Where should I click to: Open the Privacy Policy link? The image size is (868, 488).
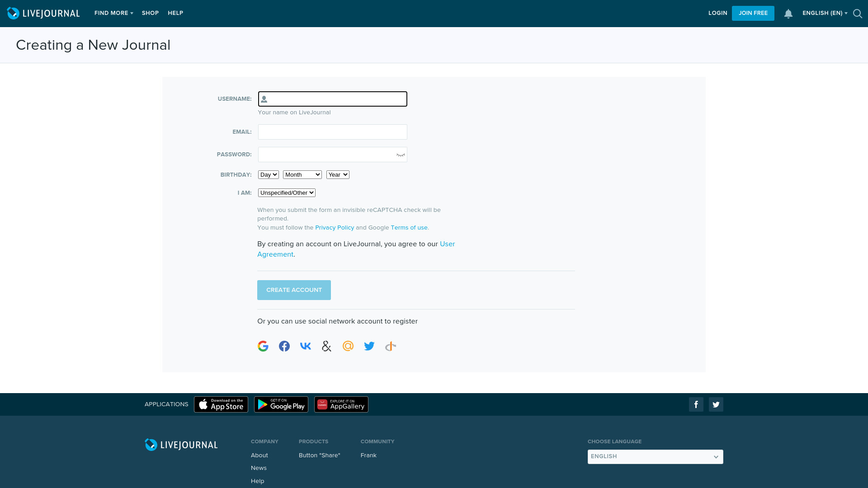click(x=335, y=228)
